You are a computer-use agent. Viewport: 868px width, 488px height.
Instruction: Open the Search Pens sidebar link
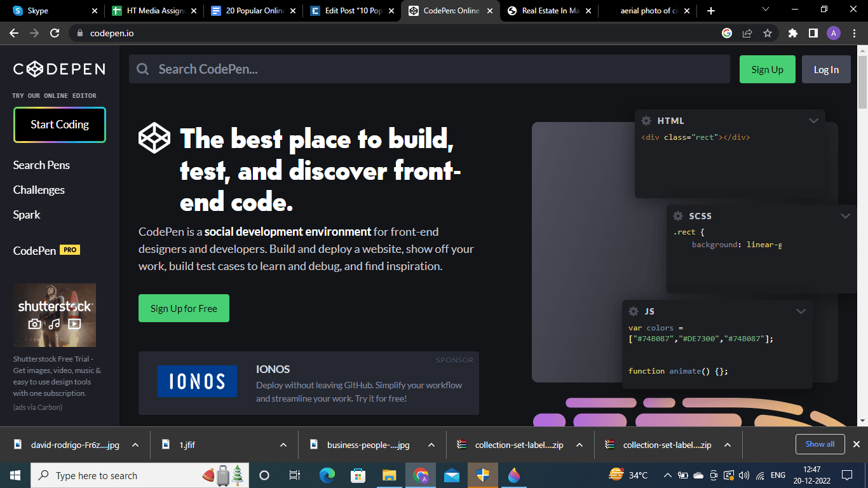41,165
